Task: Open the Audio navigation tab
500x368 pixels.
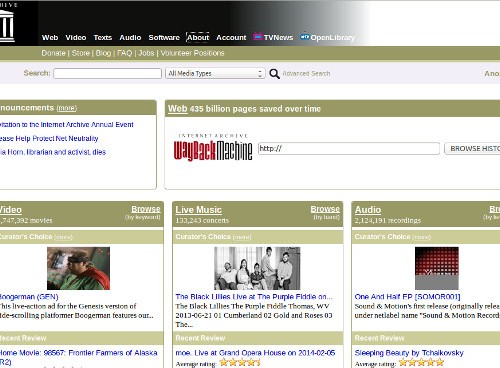Action: tap(130, 37)
